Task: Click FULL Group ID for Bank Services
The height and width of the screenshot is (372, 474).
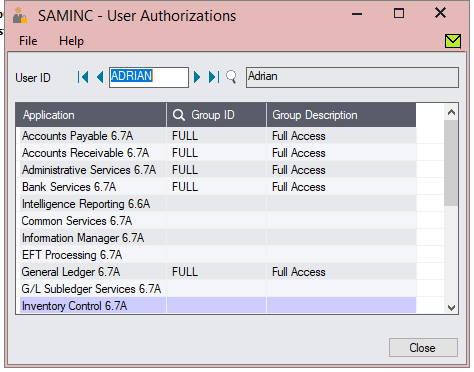Action: click(185, 187)
